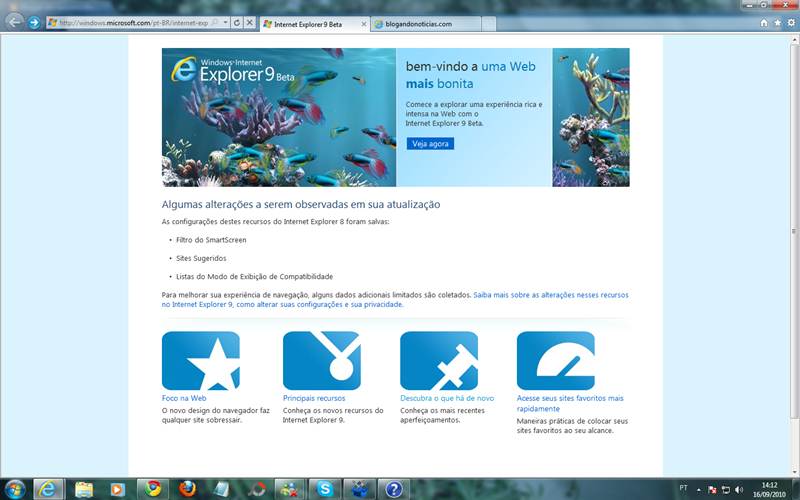
Task: Select 'Filtro do SmartScreen' list text
Action: (x=211, y=240)
